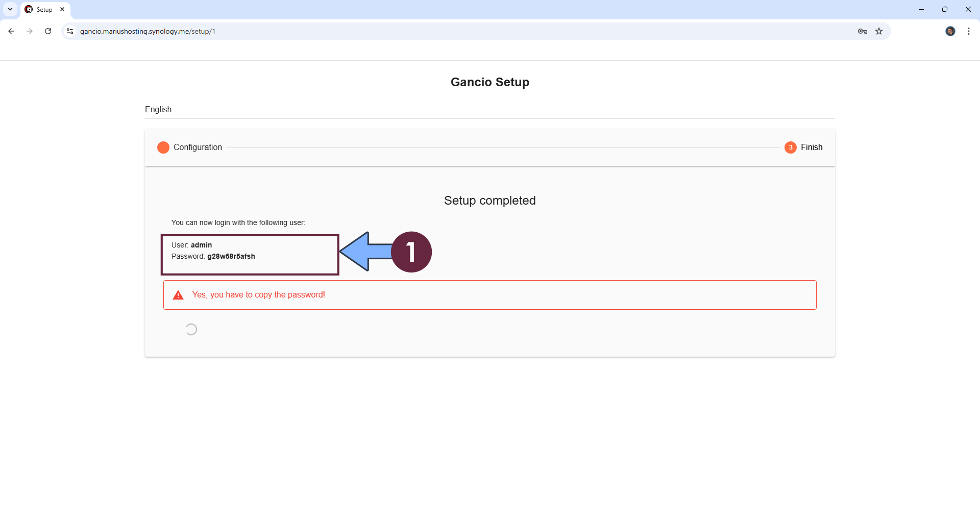Click the step 3 circle icon
The width and height of the screenshot is (980, 521).
pyautogui.click(x=790, y=147)
